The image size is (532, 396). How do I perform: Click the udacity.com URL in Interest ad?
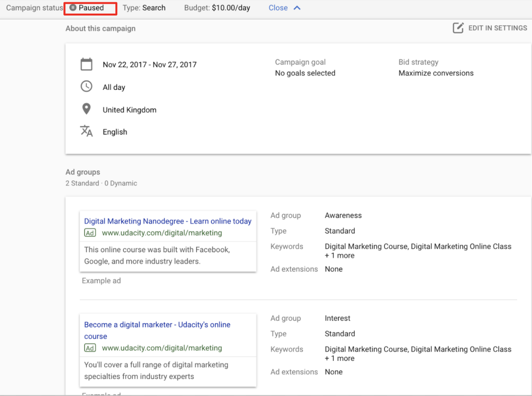pyautogui.click(x=162, y=348)
